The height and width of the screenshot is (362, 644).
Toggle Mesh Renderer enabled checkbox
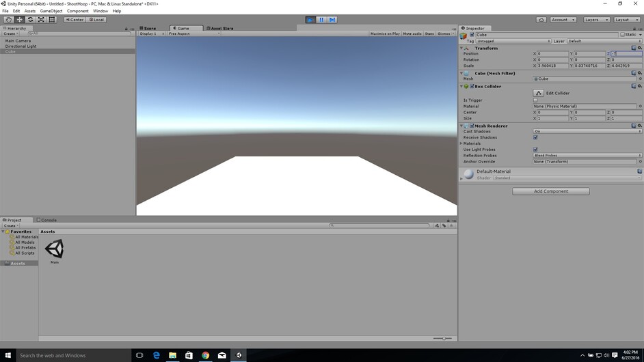(472, 126)
